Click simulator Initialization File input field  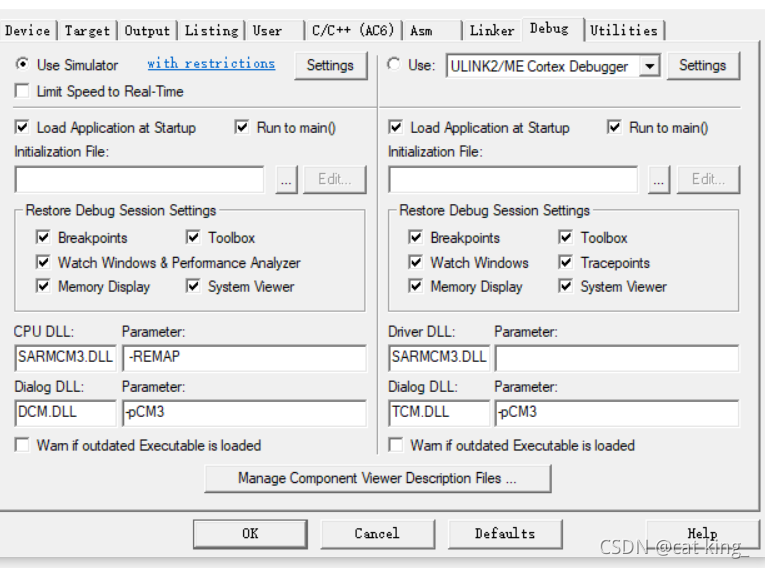tap(140, 180)
